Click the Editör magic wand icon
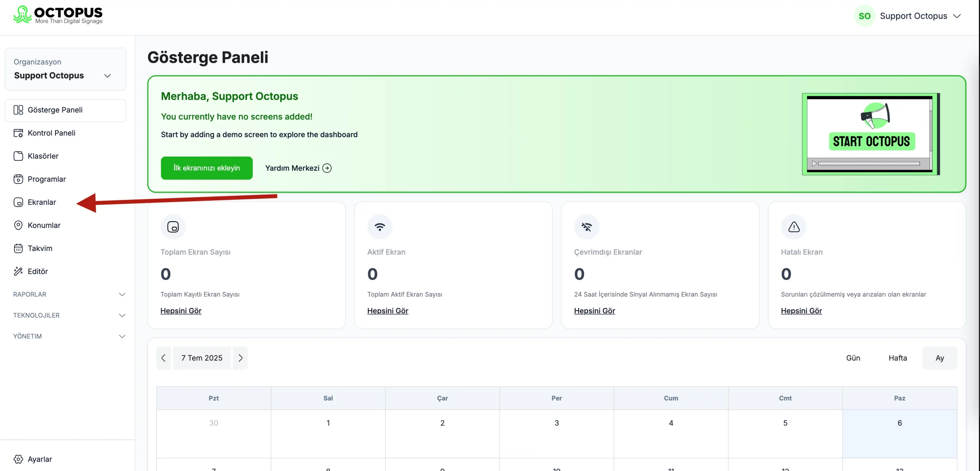This screenshot has height=471, width=980. [x=18, y=271]
